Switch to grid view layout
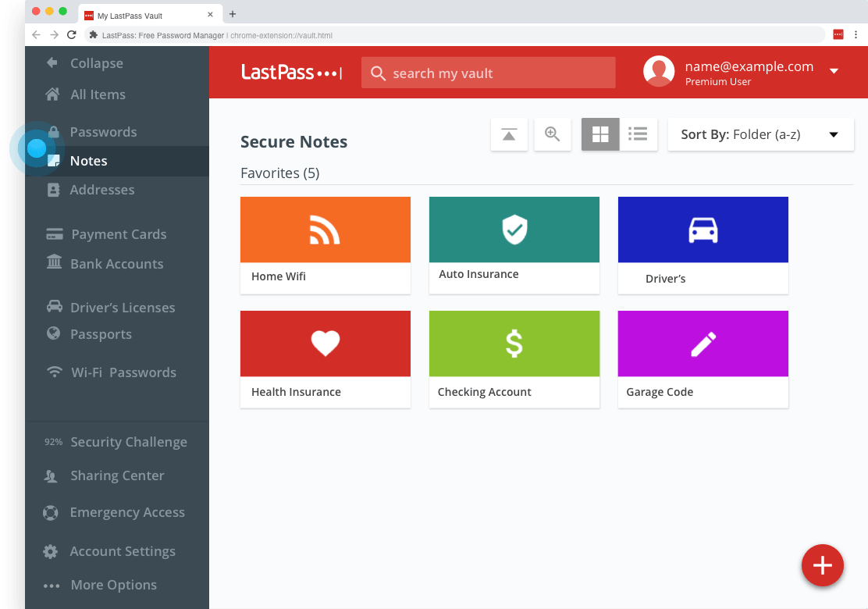This screenshot has width=868, height=609. coord(599,134)
